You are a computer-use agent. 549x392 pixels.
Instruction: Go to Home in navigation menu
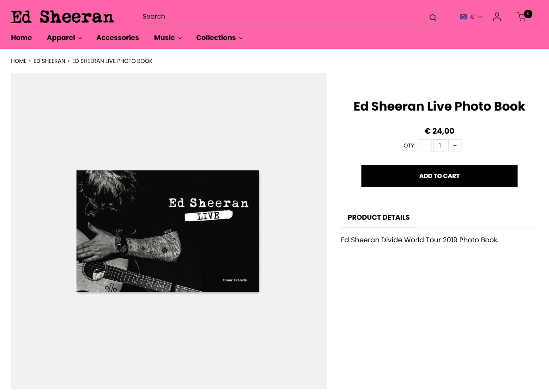[21, 38]
